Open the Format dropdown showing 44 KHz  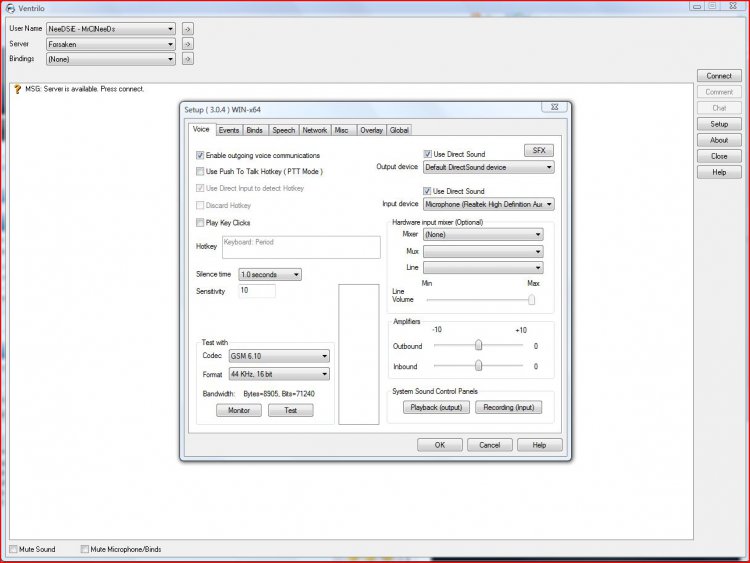279,374
